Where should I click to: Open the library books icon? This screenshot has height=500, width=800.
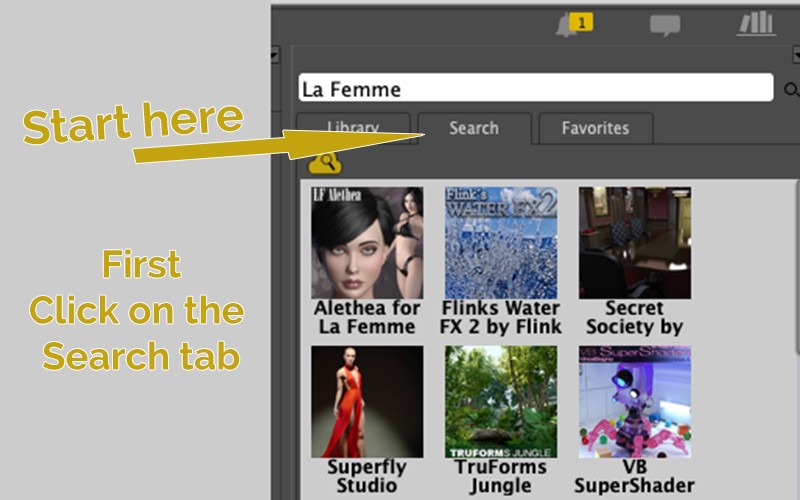[757, 24]
